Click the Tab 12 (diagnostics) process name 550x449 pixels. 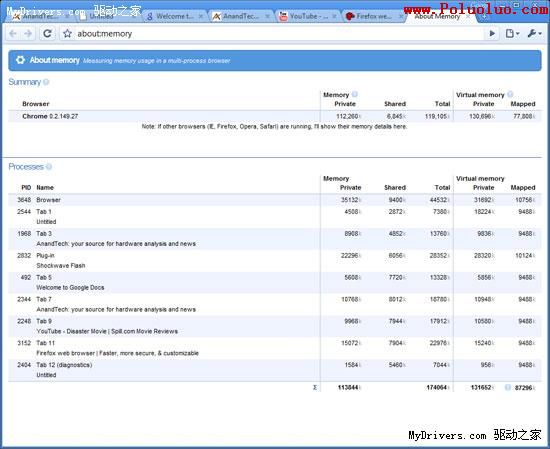tap(64, 365)
